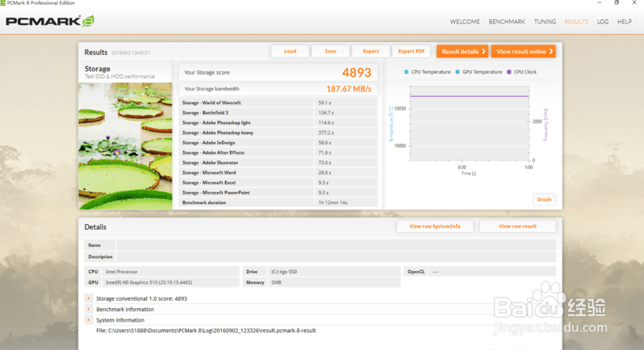Click the Memory 0MB value
The width and height of the screenshot is (644, 350).
(x=276, y=282)
